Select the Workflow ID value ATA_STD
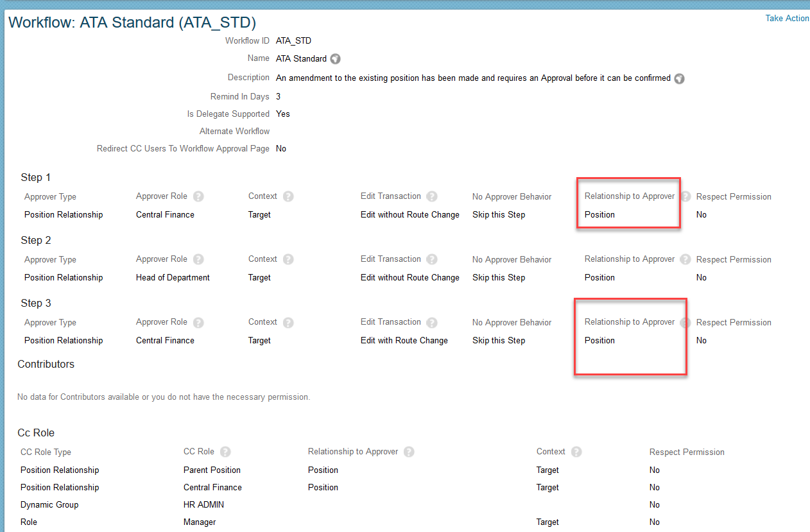The height and width of the screenshot is (532, 810). pos(293,41)
